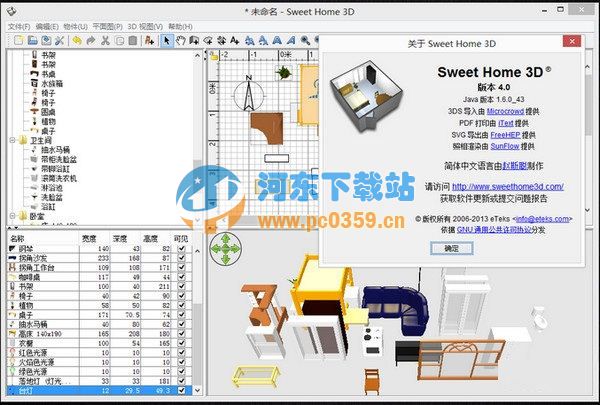The image size is (600, 405).
Task: Open the SunFlow link
Action: coord(505,146)
